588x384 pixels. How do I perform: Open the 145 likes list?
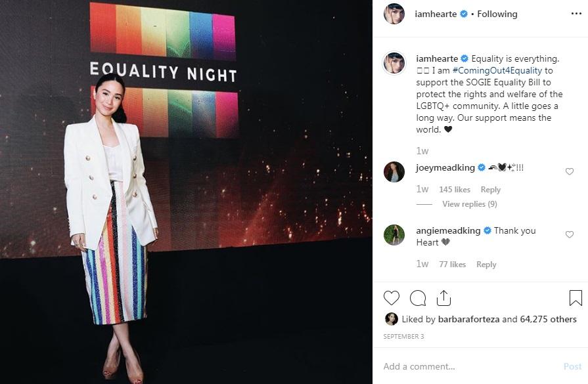coord(455,189)
